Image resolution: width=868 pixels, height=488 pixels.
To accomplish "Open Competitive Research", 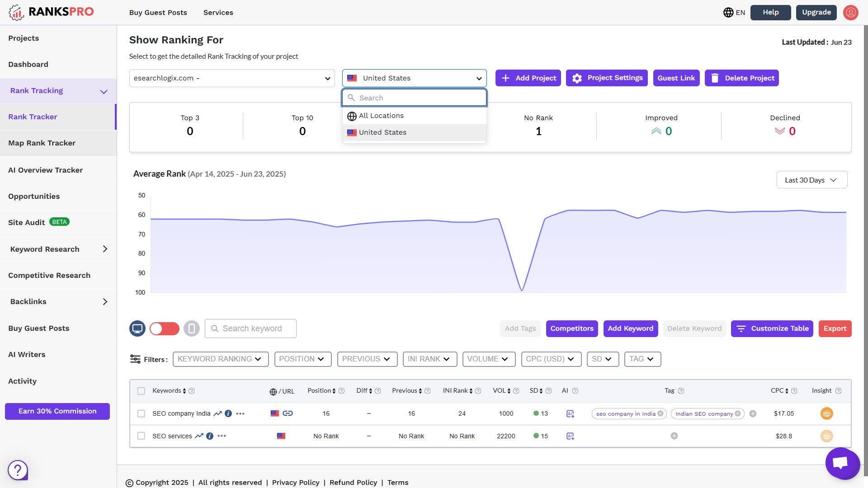I will point(58,276).
